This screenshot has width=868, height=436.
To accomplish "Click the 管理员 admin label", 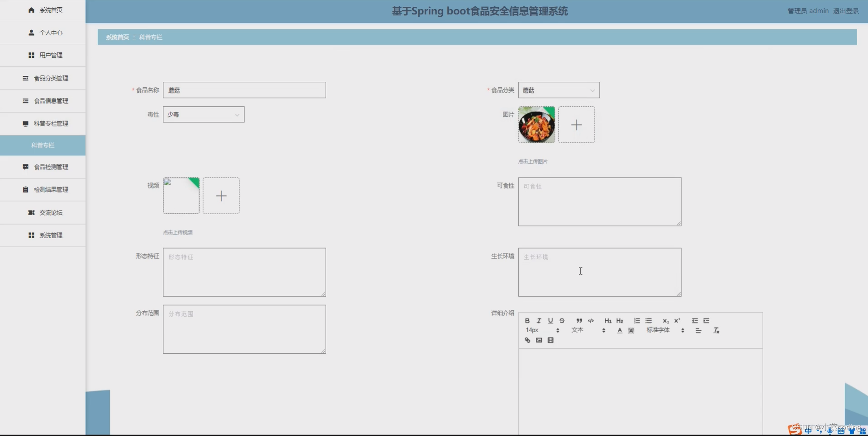I will point(808,11).
